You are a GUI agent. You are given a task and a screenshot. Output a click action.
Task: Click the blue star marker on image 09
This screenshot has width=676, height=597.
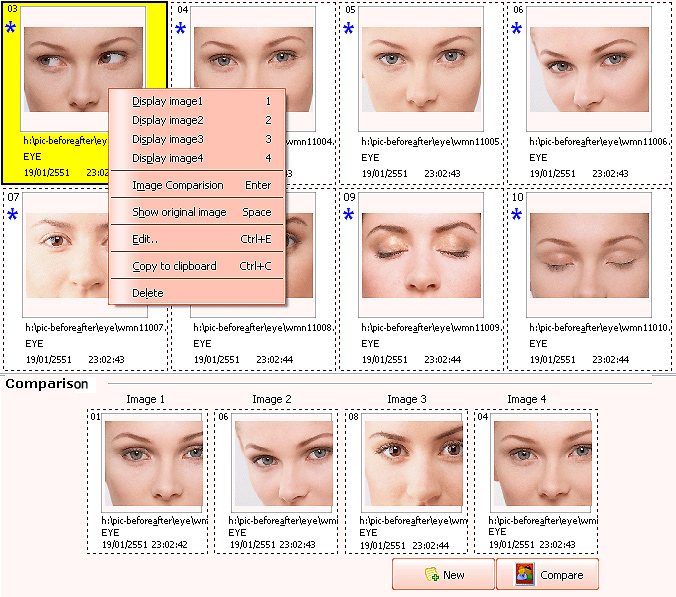[x=348, y=214]
